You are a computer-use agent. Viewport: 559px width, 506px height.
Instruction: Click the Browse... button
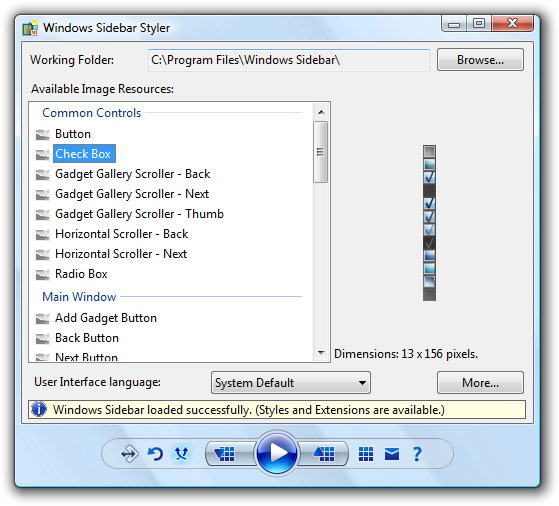[x=480, y=60]
